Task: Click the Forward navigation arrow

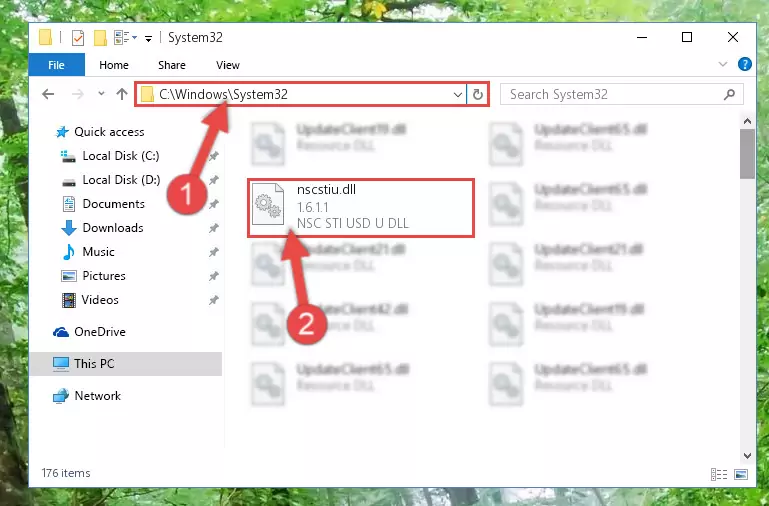Action: point(77,94)
